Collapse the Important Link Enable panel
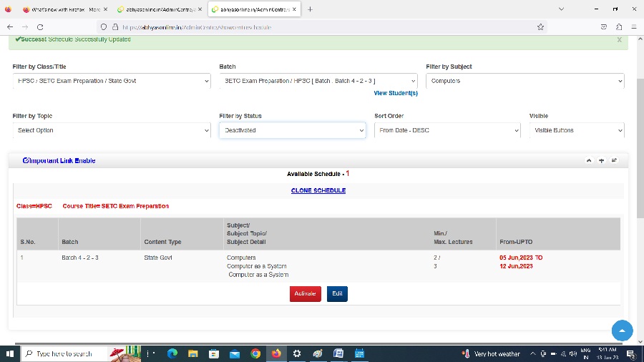 (589, 161)
